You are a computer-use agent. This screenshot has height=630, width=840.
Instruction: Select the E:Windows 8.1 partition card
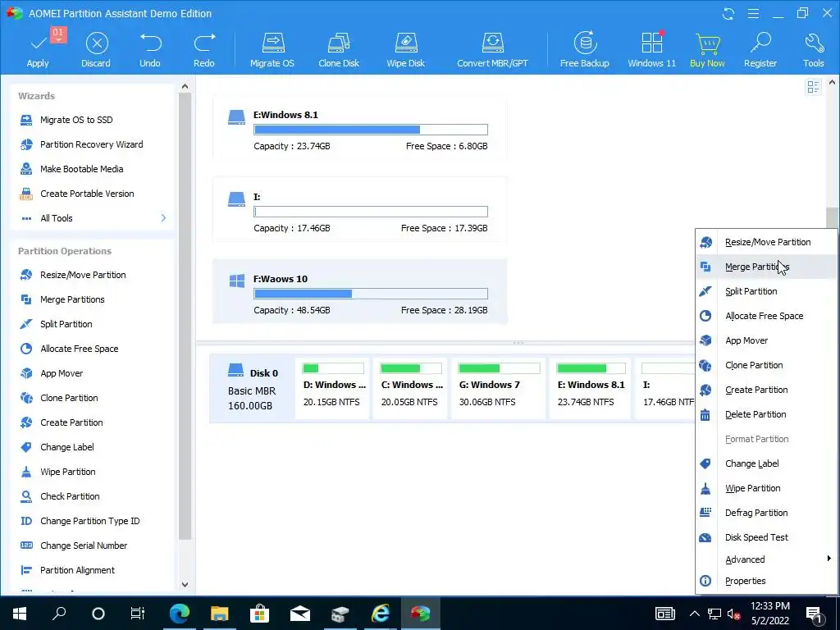[x=360, y=129]
